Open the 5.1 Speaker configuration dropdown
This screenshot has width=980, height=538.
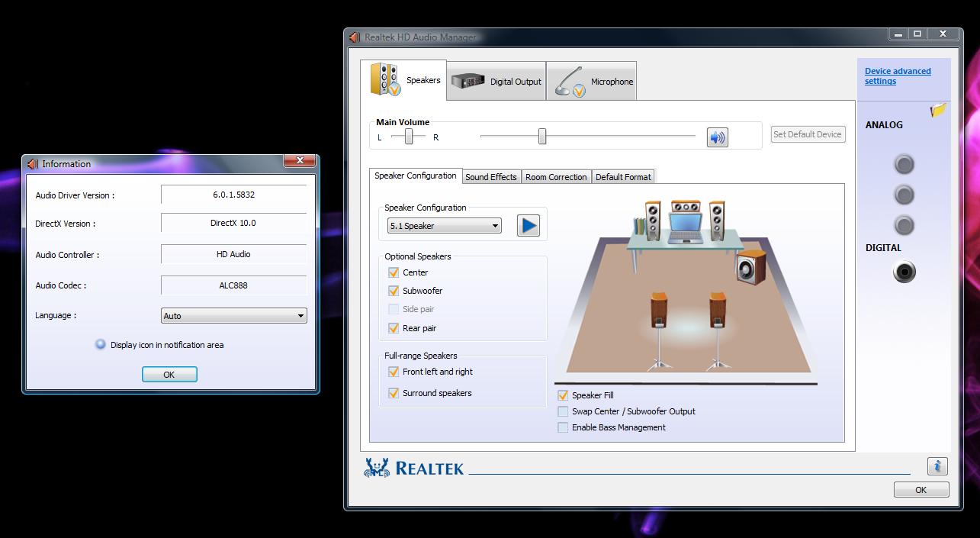tap(445, 226)
